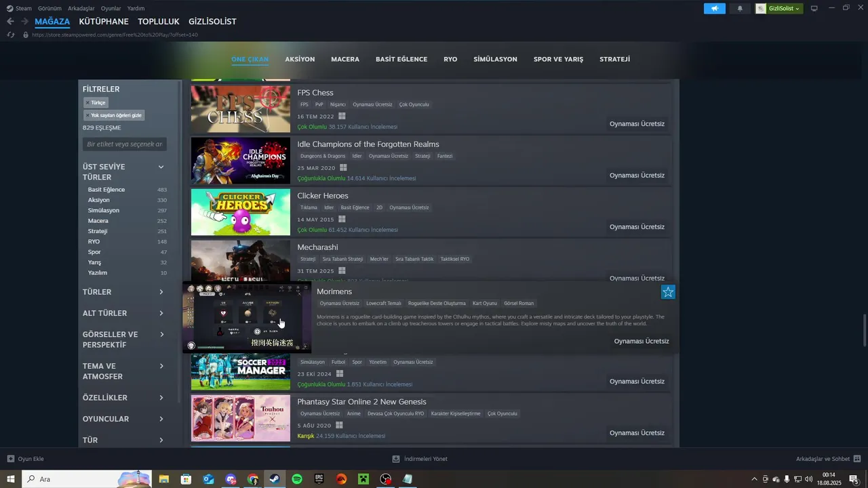Click Windows icon on Soccer Manager row

(339, 373)
